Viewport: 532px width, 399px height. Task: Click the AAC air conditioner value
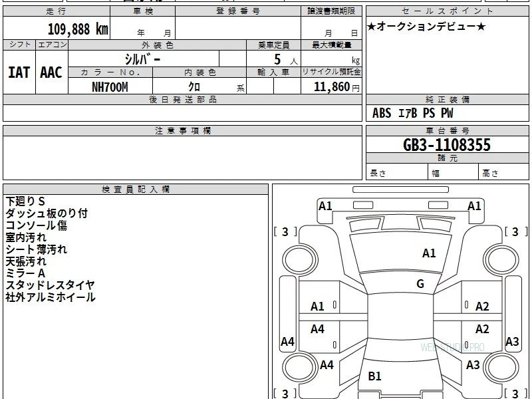pos(51,72)
